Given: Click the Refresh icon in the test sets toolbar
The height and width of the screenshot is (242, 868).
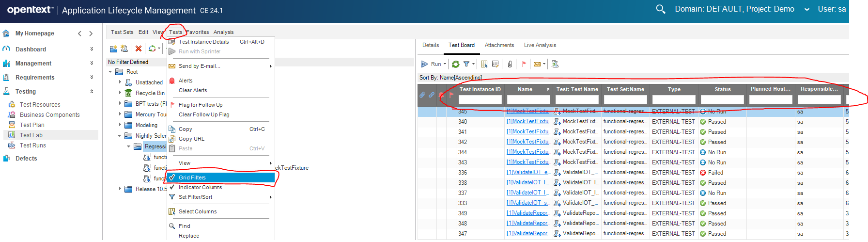Looking at the screenshot, I should 152,48.
